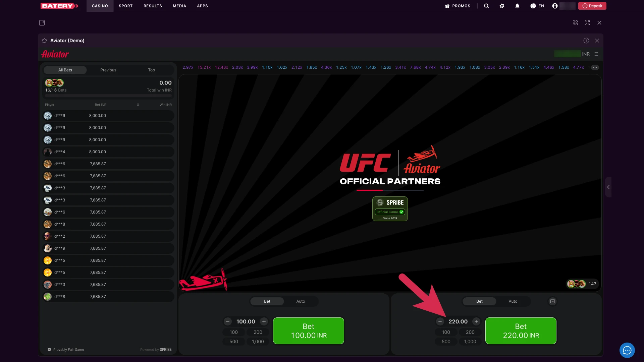Open the Promos page

click(x=458, y=6)
